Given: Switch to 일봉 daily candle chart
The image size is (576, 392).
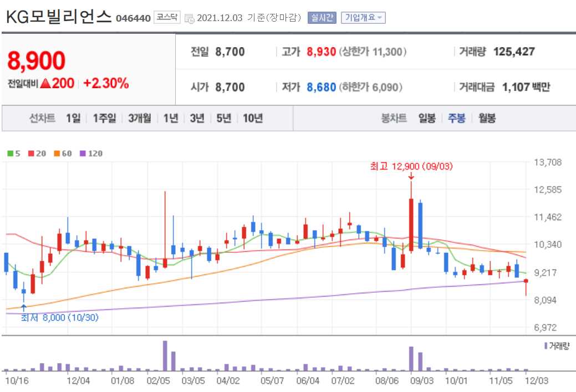Looking at the screenshot, I should coord(427,118).
